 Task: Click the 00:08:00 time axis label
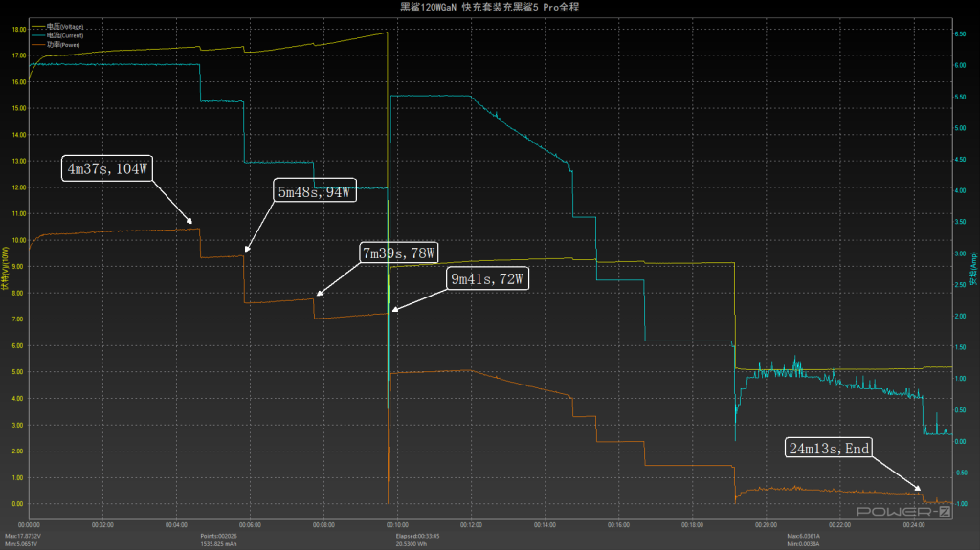(323, 525)
